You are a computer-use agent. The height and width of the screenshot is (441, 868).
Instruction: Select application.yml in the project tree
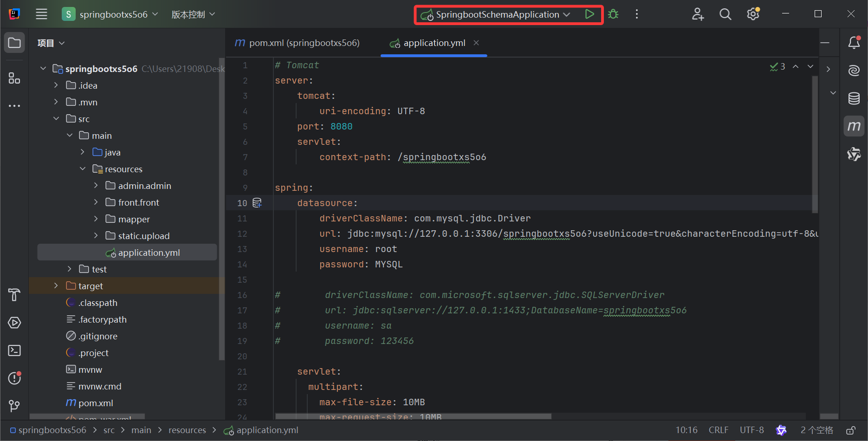pyautogui.click(x=149, y=252)
